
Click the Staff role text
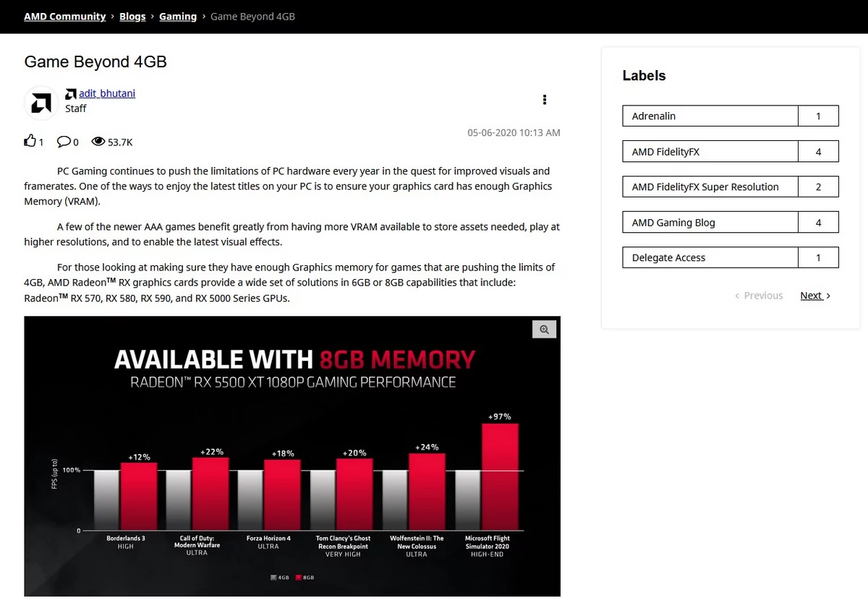coord(76,108)
